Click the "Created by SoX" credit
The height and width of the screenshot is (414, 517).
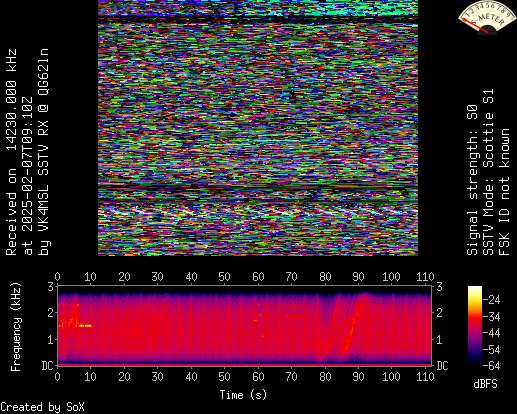click(x=42, y=407)
